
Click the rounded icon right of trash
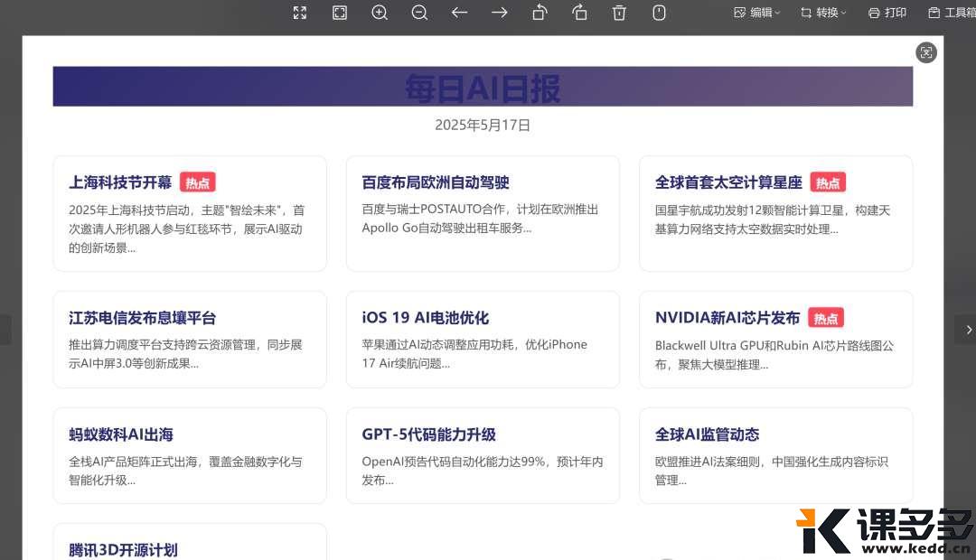pyautogui.click(x=659, y=13)
